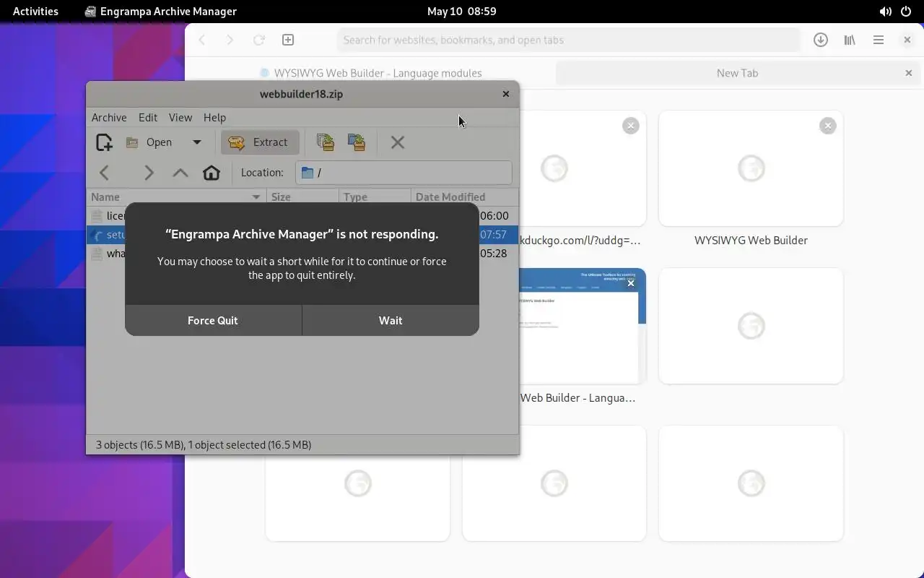
Task: Open the browser hamburger menu
Action: point(879,40)
